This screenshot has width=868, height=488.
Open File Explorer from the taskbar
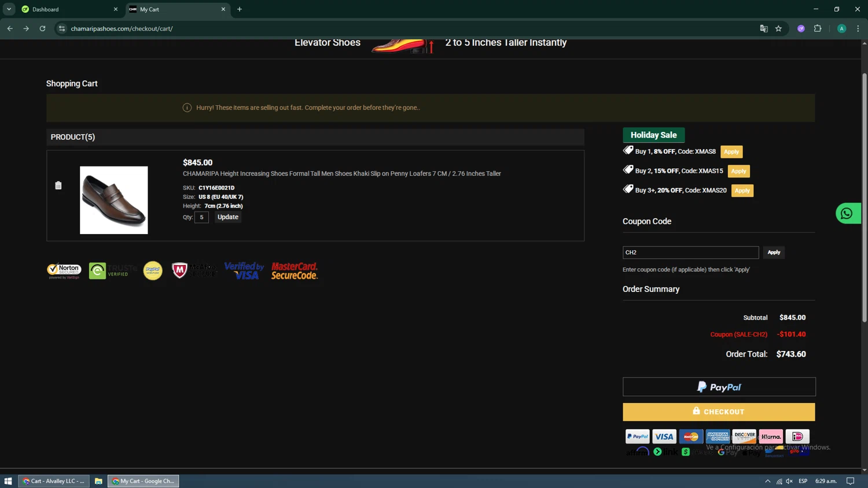click(x=98, y=481)
